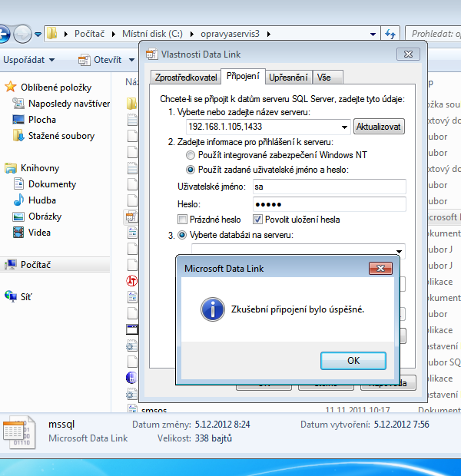461x476 pixels.
Task: Select the Připojení tab
Action: pos(243,76)
